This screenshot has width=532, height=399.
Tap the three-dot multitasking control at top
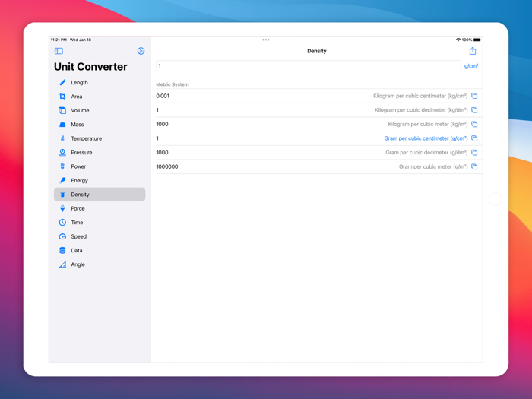click(266, 40)
